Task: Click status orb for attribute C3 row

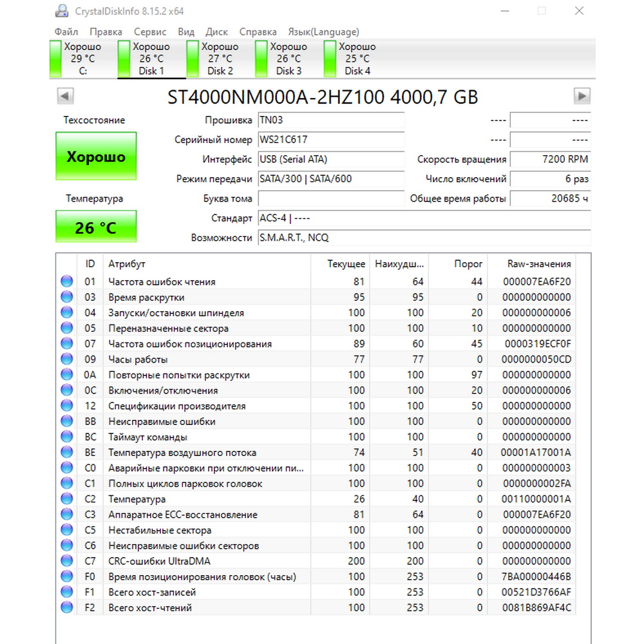Action: tap(66, 514)
